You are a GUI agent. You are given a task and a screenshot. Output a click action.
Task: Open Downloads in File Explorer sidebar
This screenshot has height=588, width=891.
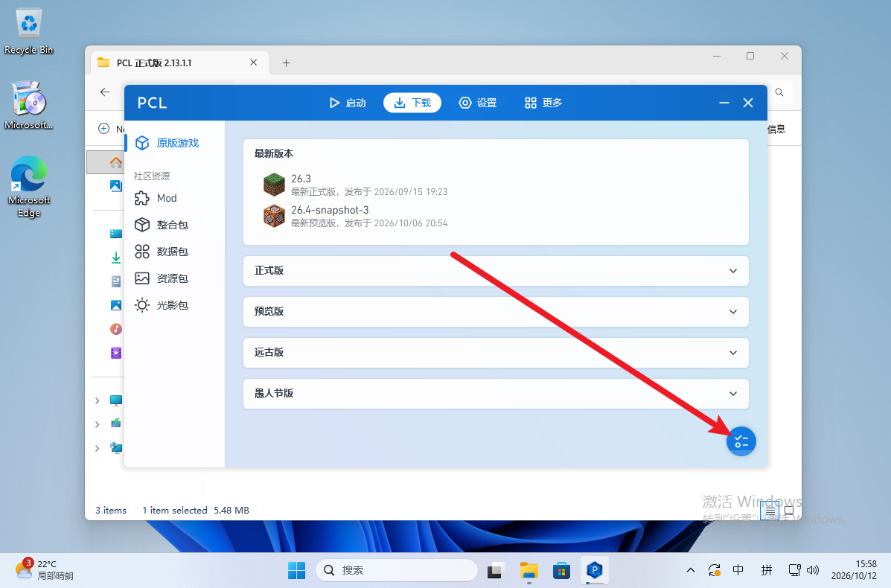point(116,258)
